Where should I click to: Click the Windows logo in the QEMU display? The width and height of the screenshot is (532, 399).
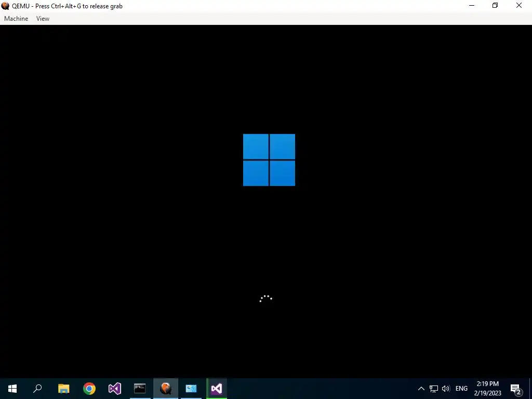(269, 160)
